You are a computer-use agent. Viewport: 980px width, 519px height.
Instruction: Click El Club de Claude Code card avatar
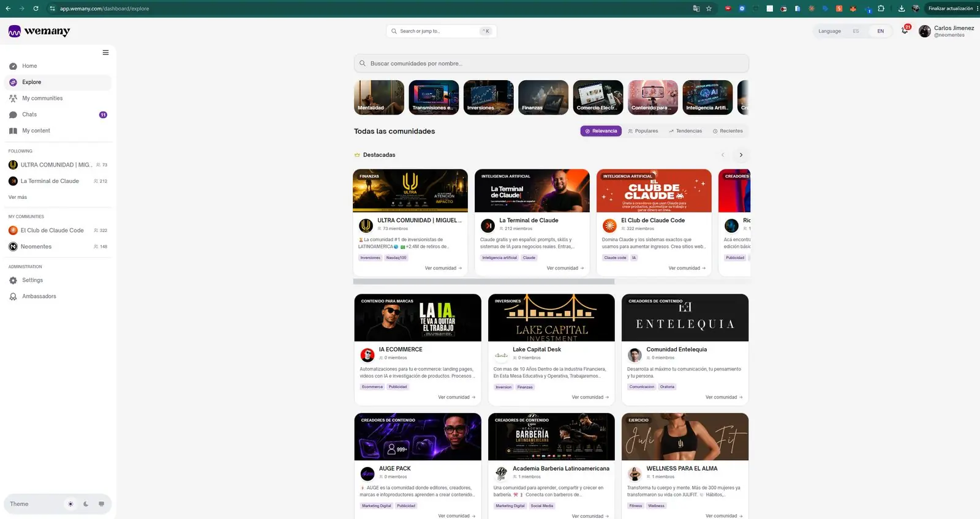point(609,225)
